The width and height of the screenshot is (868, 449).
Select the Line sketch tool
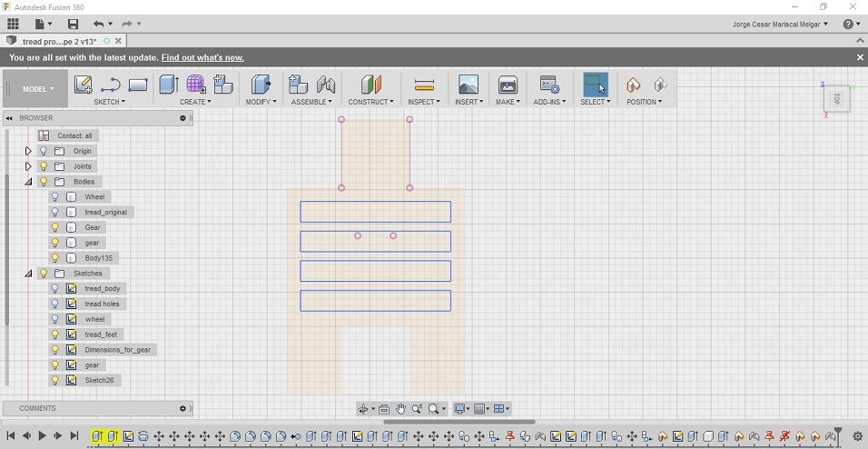point(111,85)
